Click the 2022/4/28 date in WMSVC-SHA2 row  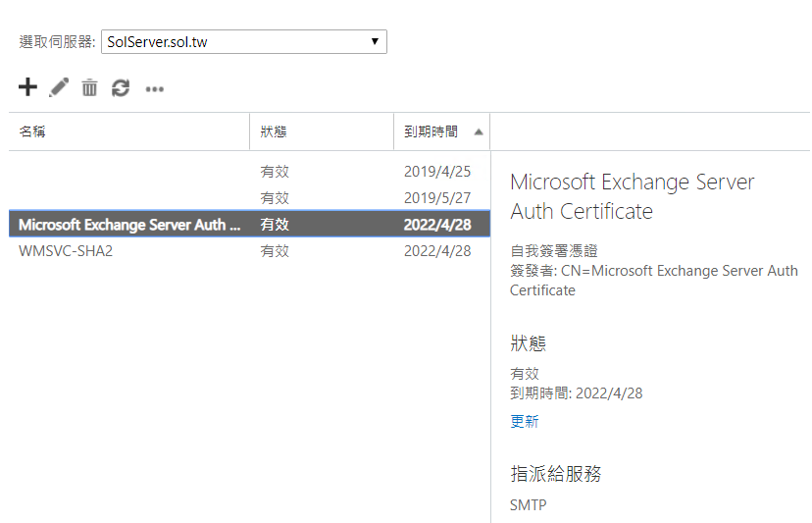[437, 251]
